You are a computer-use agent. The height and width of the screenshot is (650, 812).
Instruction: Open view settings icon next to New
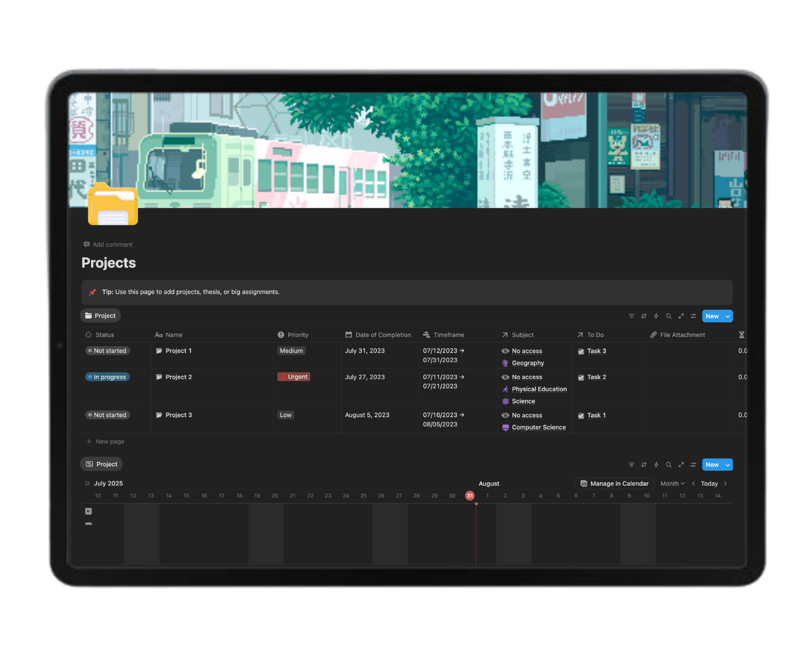(x=693, y=316)
